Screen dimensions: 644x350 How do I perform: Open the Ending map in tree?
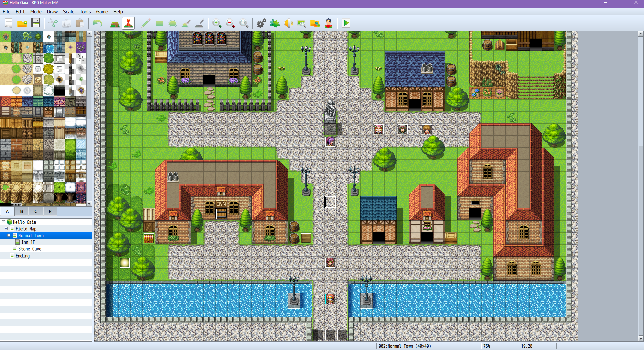pyautogui.click(x=23, y=256)
